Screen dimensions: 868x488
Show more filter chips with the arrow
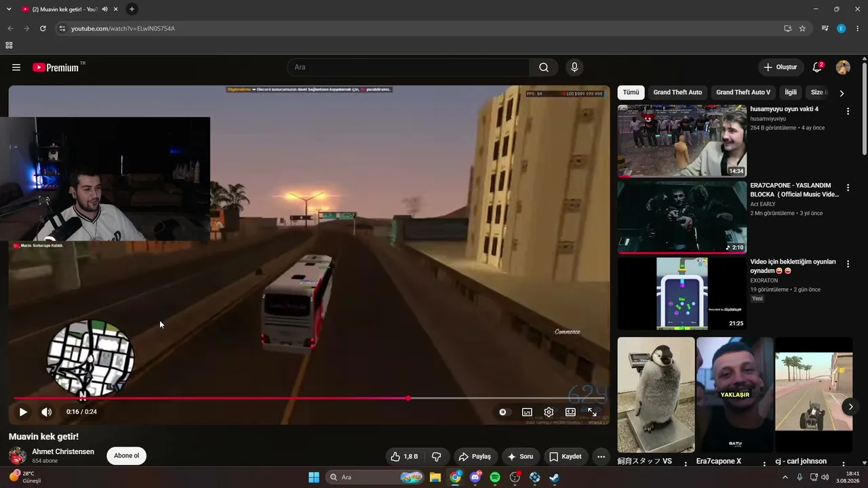pyautogui.click(x=842, y=93)
